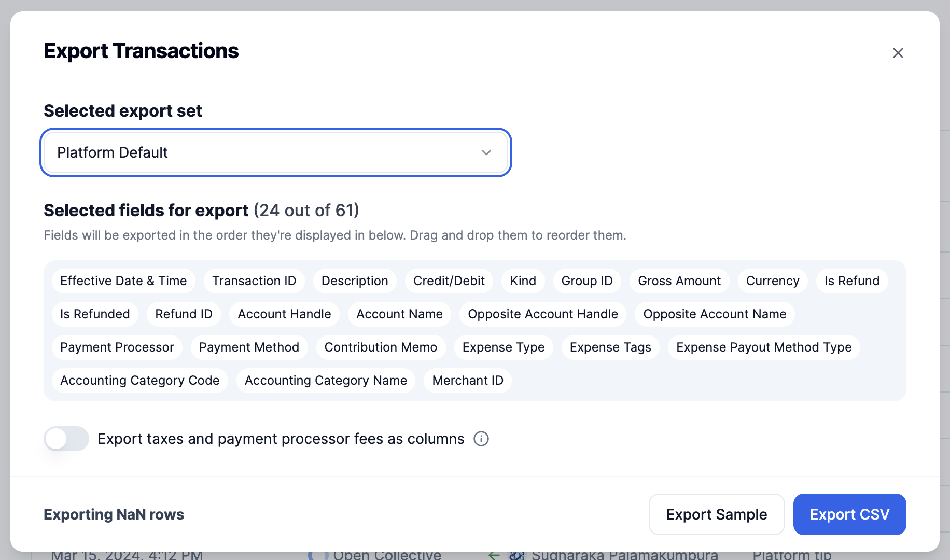950x560 pixels.
Task: Click the Currency field chip
Action: (x=773, y=281)
